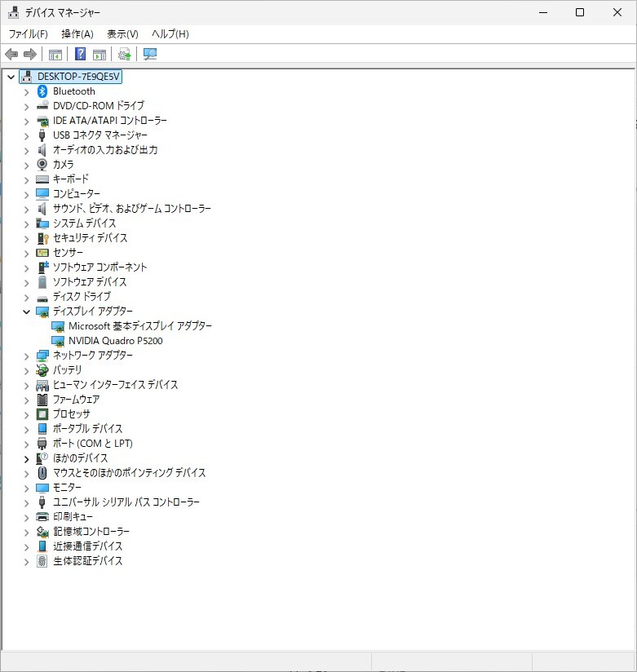Select the DESKTOP-7E9QE5V computer name
This screenshot has width=637, height=672.
[78, 77]
